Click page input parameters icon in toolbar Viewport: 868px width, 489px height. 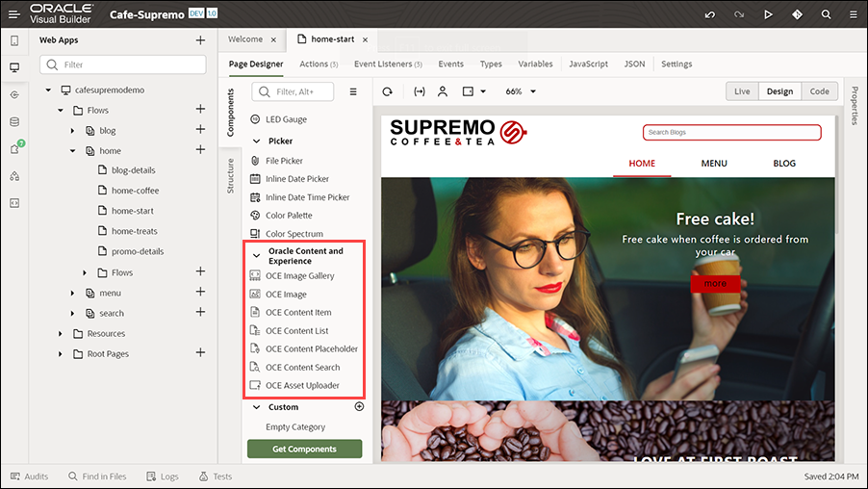(x=420, y=91)
